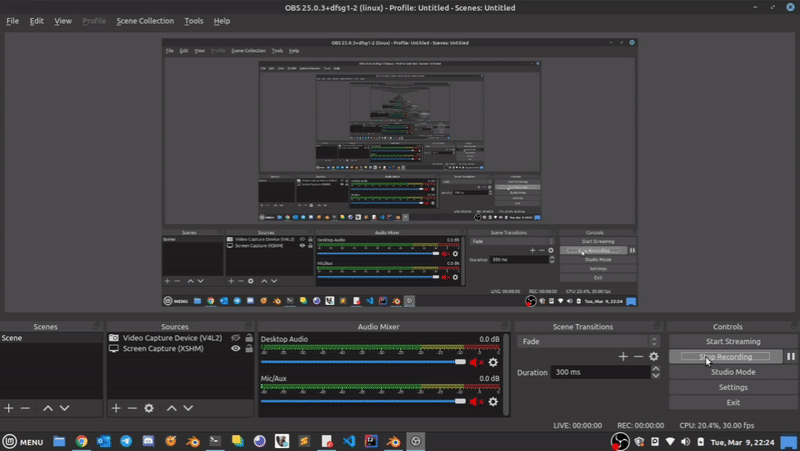The image size is (800, 451).
Task: Undock the Sources panel
Action: (248, 325)
